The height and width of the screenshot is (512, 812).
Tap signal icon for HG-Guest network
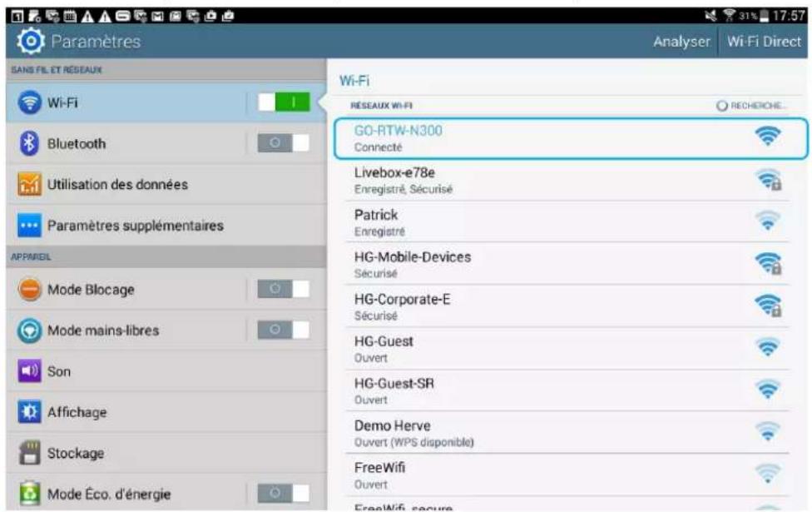pos(767,347)
